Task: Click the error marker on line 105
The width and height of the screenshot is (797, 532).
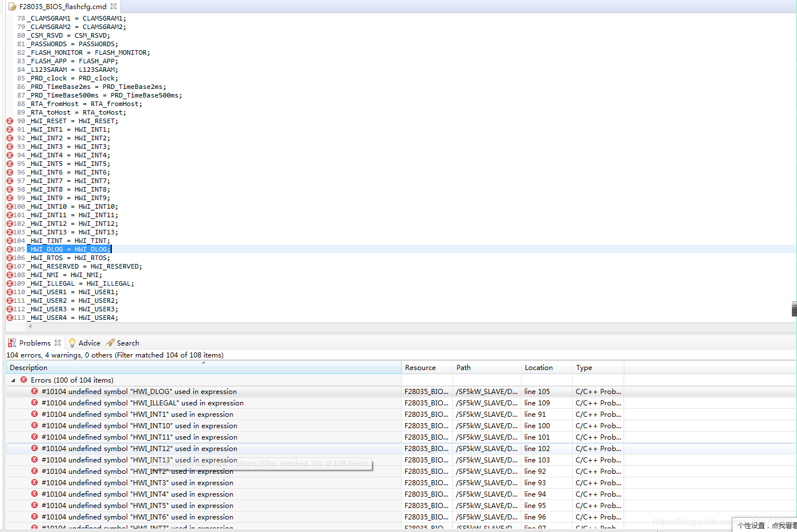Action: [x=10, y=249]
